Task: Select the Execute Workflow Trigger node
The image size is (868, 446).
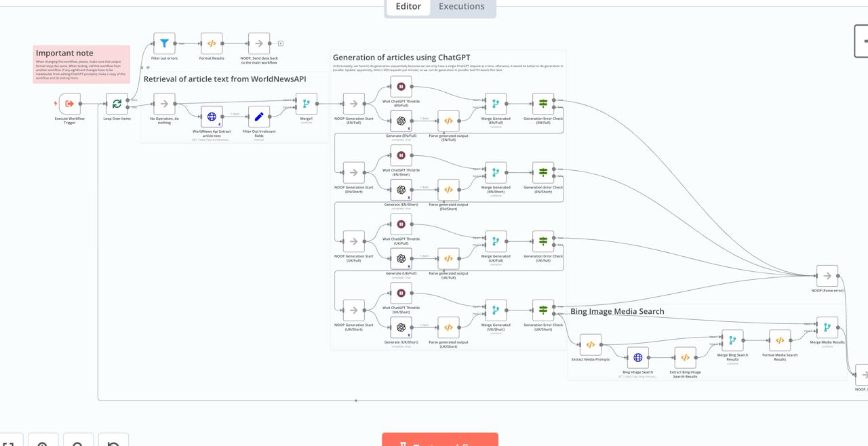Action: click(x=70, y=104)
